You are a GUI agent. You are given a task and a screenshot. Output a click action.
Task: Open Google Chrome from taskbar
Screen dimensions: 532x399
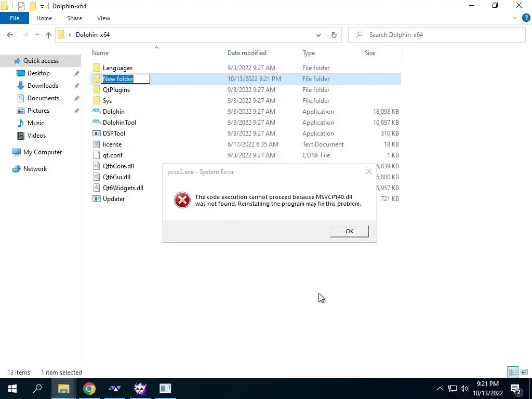tap(89, 389)
